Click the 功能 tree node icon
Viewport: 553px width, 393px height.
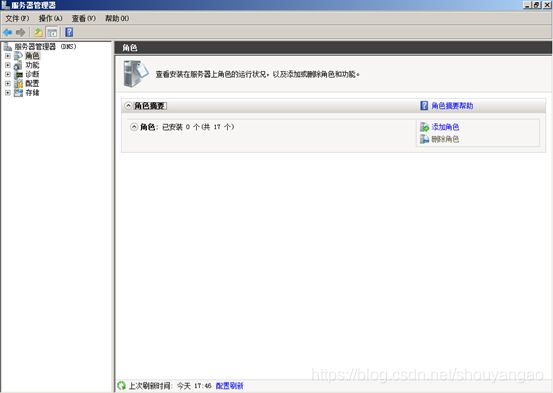18,65
